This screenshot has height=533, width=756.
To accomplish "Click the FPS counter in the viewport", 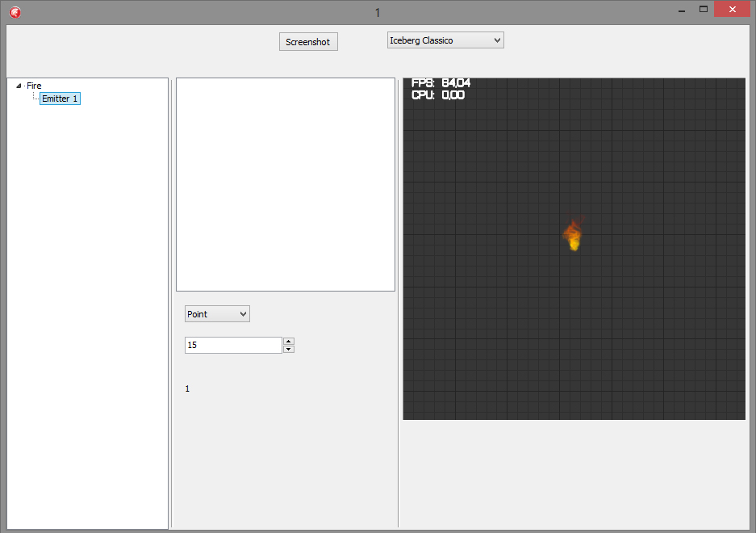I will coord(441,83).
